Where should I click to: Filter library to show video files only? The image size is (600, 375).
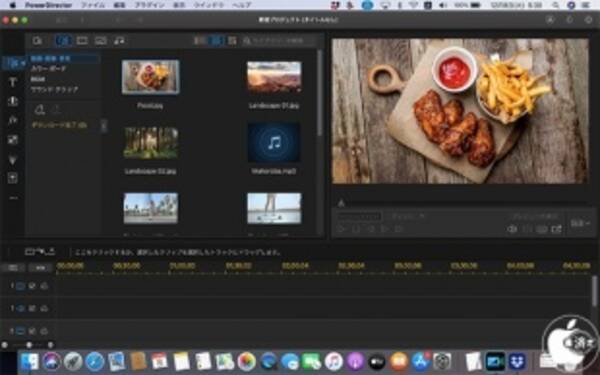(x=82, y=41)
